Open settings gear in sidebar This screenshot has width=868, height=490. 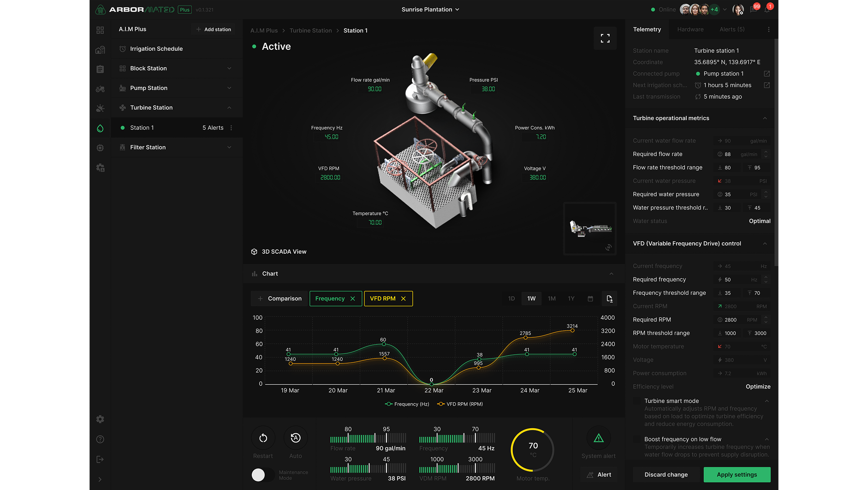(x=100, y=419)
